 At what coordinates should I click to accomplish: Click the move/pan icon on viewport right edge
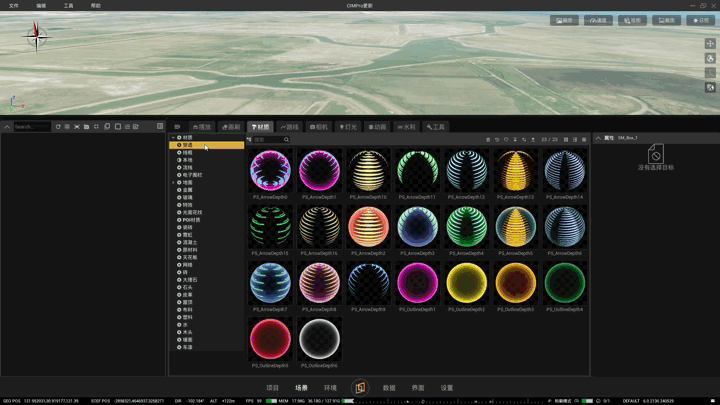[x=710, y=44]
